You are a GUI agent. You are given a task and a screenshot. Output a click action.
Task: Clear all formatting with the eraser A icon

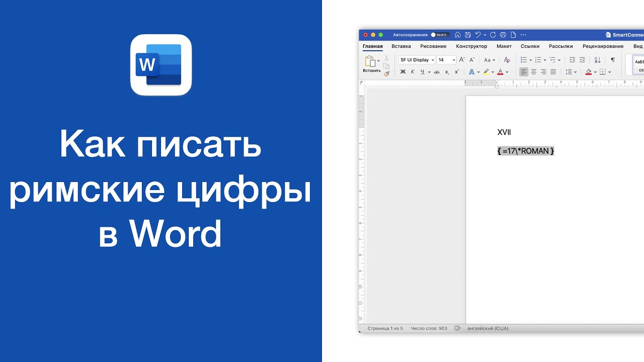click(x=507, y=59)
